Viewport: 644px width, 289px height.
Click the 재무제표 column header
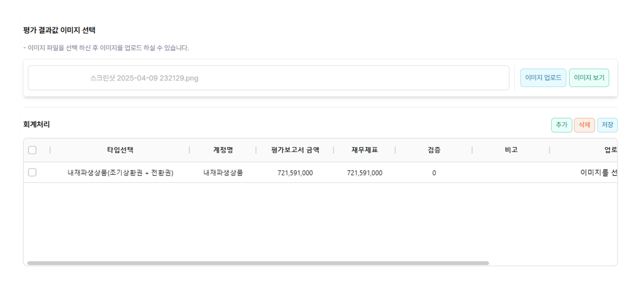click(364, 150)
